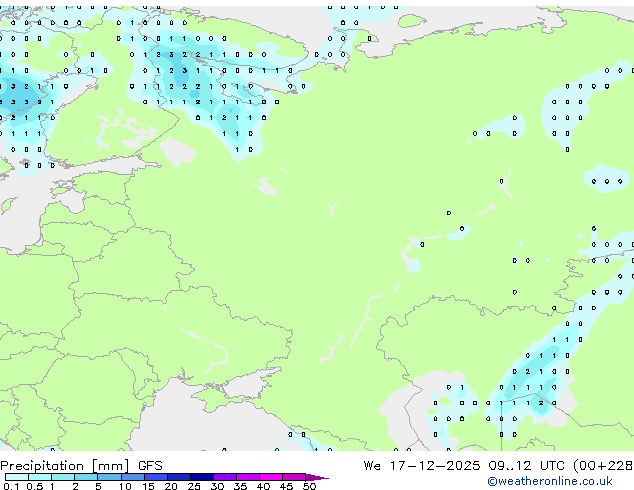Pick the 30–35 mm purple legend swatch
This screenshot has height=490, width=634.
pyautogui.click(x=224, y=477)
